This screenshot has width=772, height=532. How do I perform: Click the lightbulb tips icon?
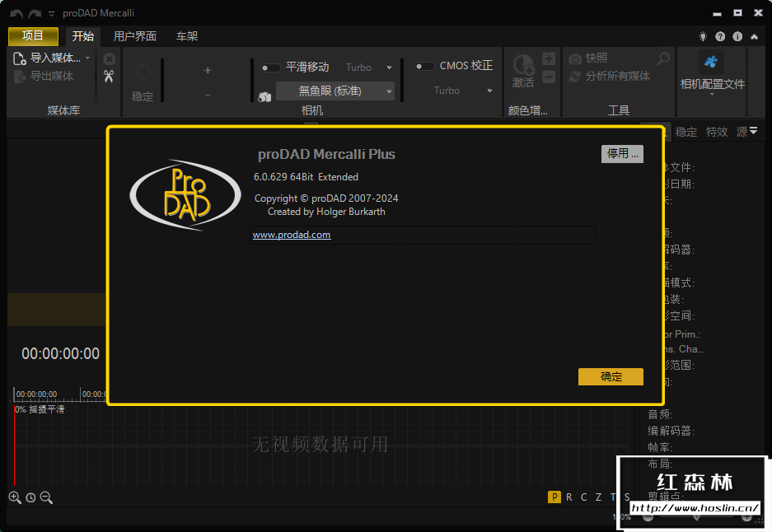703,36
